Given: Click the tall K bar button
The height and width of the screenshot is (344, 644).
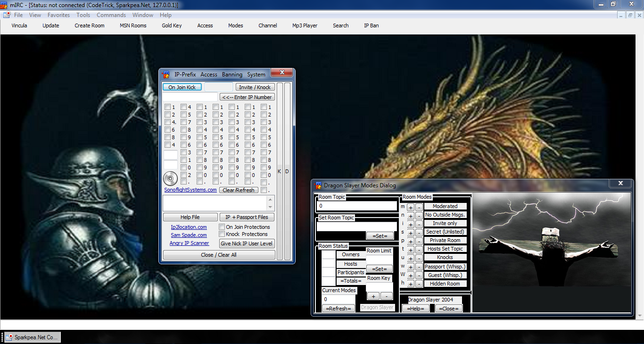Looking at the screenshot, I should [280, 171].
